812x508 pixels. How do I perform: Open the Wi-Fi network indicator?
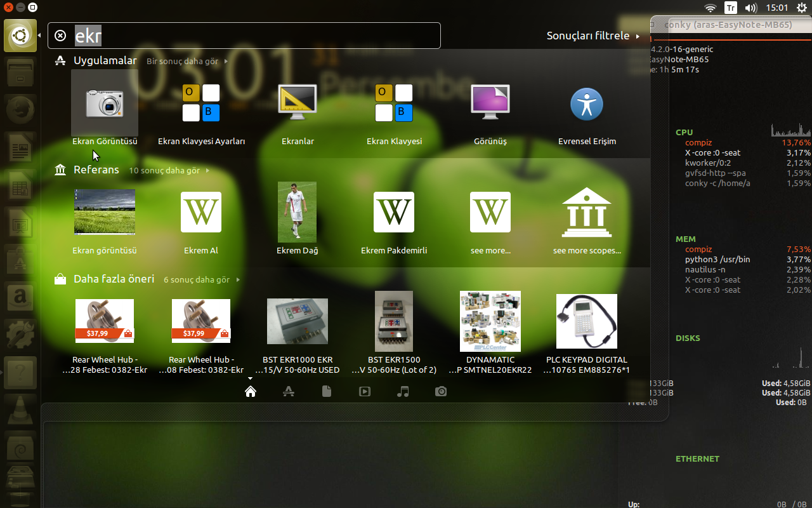710,8
